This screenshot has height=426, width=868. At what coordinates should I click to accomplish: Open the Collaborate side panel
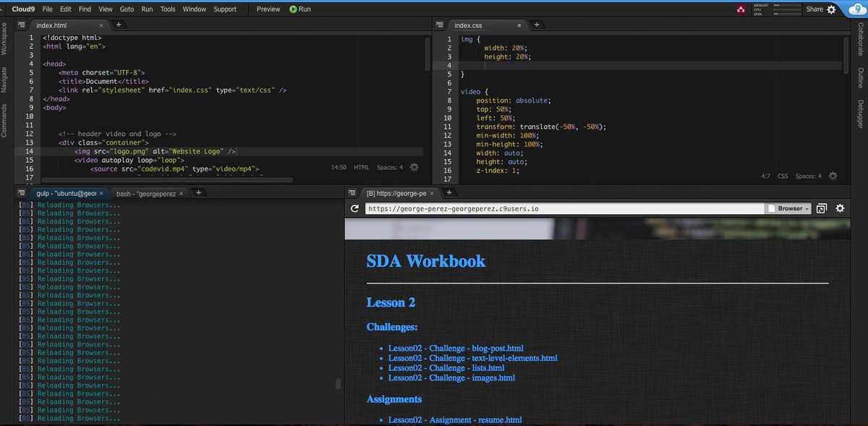click(861, 41)
